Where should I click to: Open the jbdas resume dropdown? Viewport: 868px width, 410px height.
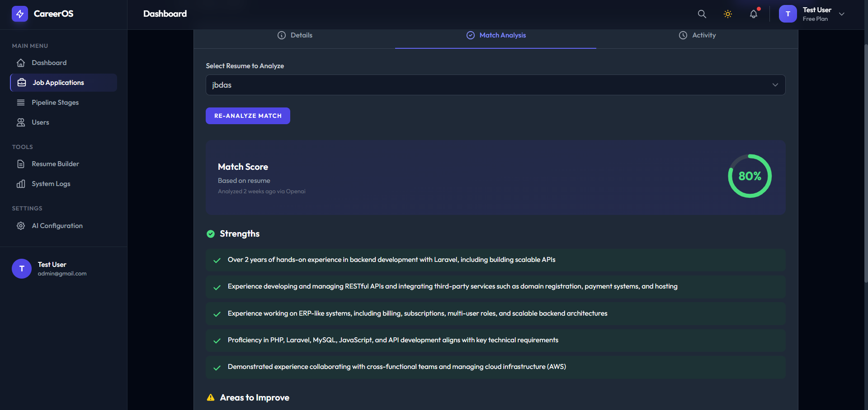(x=495, y=85)
